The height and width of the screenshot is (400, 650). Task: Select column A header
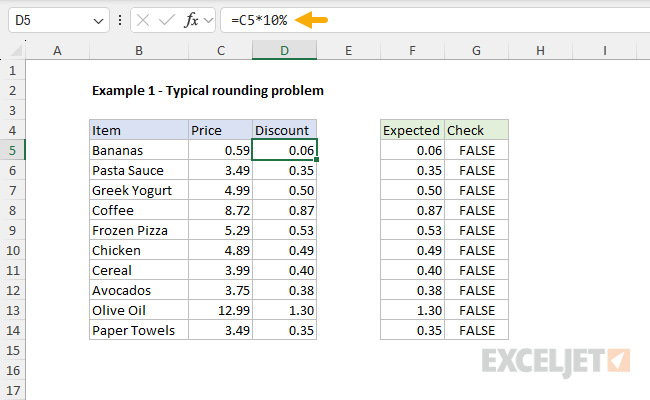(x=57, y=51)
